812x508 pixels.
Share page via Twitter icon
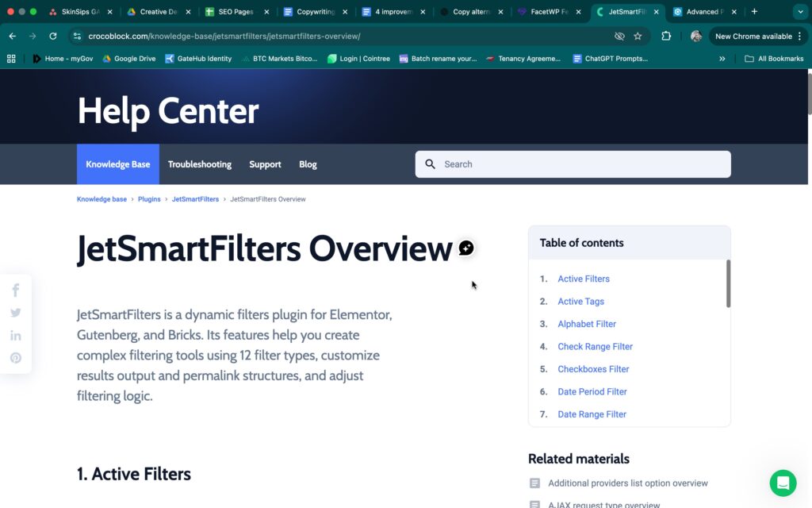[16, 313]
